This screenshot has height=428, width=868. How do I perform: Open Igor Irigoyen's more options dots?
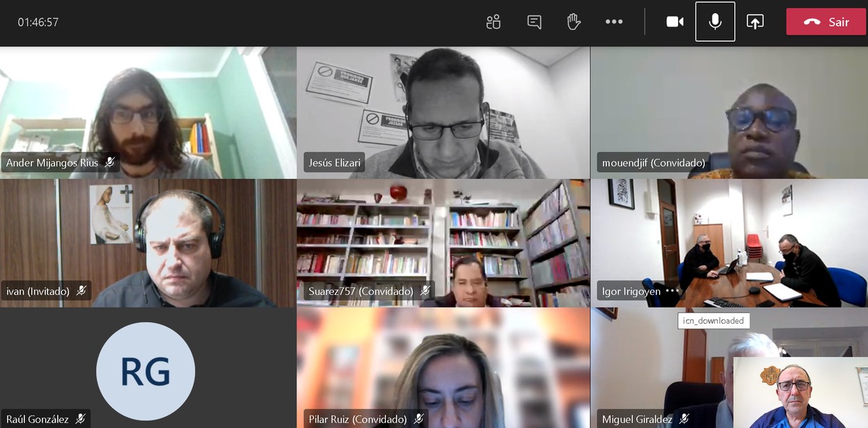(x=672, y=291)
